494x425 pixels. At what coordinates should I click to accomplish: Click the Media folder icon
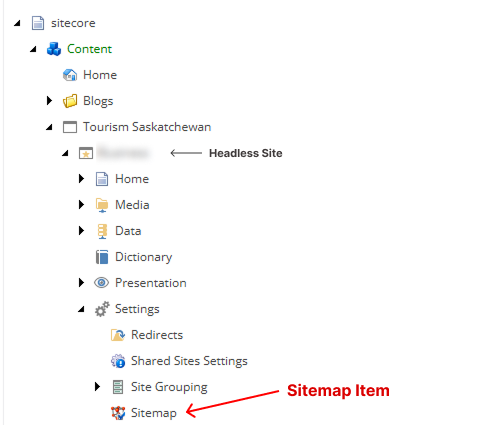(102, 205)
